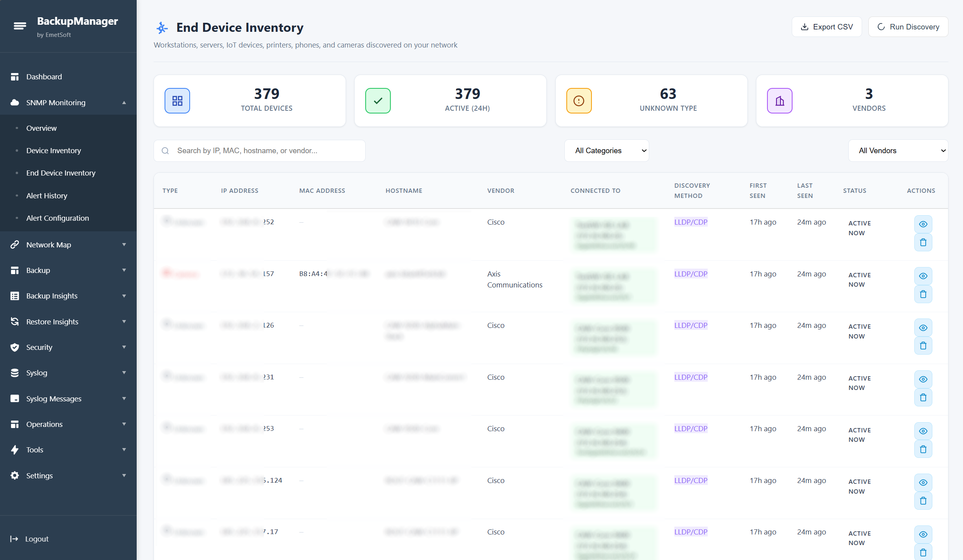Open Alert Configuration
This screenshot has width=963, height=560.
point(58,218)
